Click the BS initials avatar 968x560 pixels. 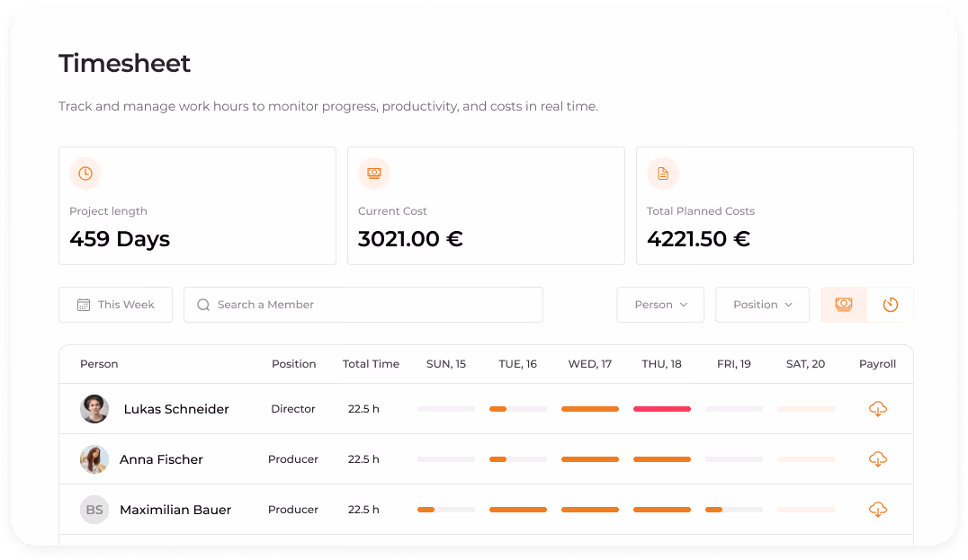click(94, 510)
